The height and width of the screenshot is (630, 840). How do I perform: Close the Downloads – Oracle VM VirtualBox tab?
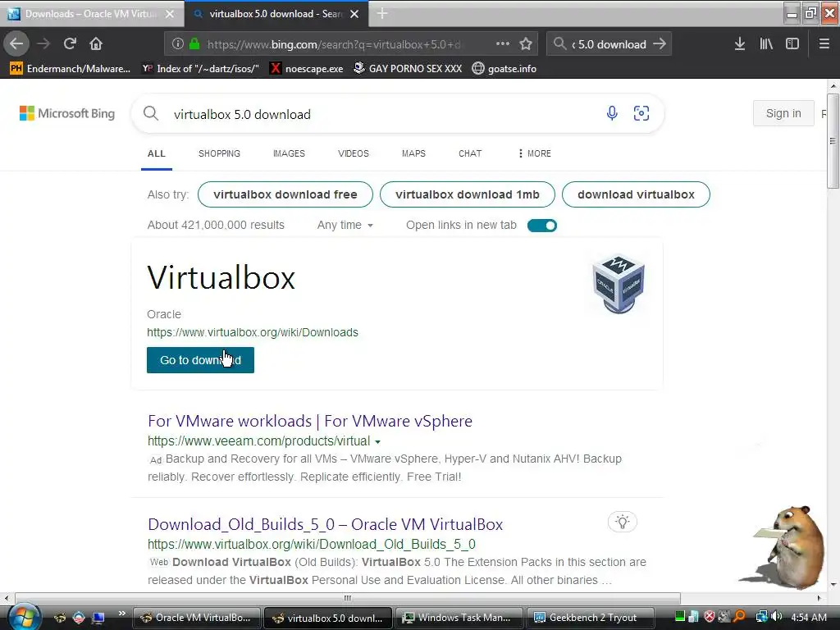[x=170, y=14]
